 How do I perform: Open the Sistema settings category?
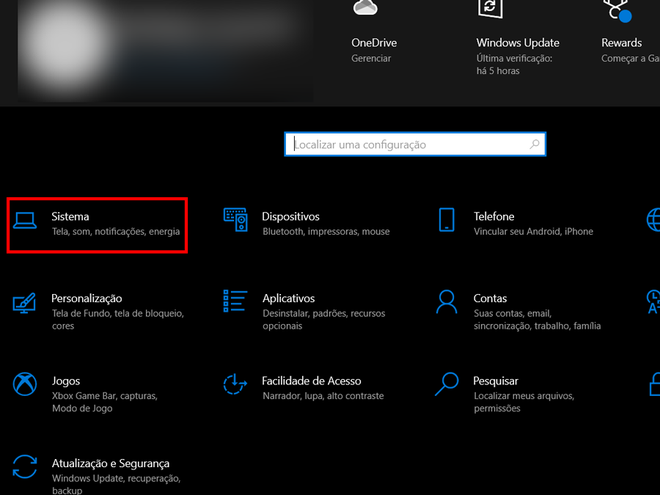point(97,225)
